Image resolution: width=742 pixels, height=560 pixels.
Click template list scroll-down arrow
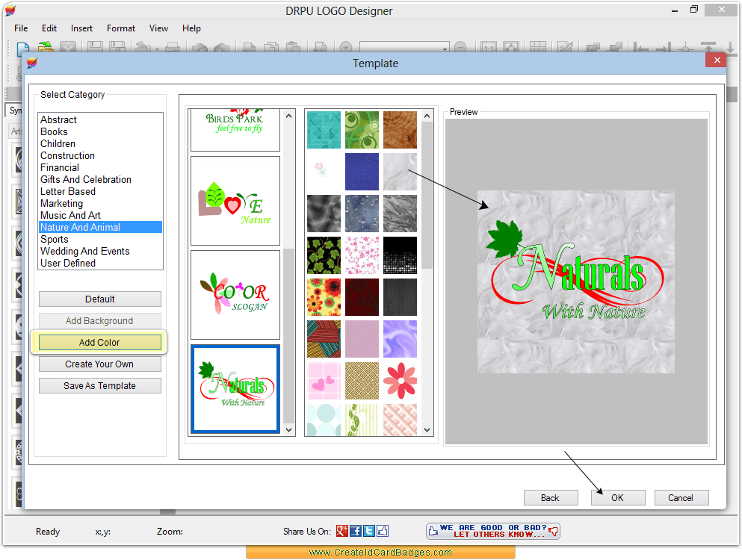[288, 429]
